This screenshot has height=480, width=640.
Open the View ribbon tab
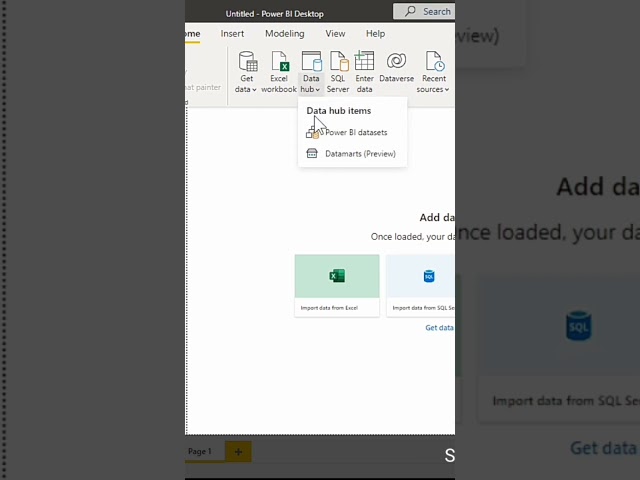(x=335, y=33)
